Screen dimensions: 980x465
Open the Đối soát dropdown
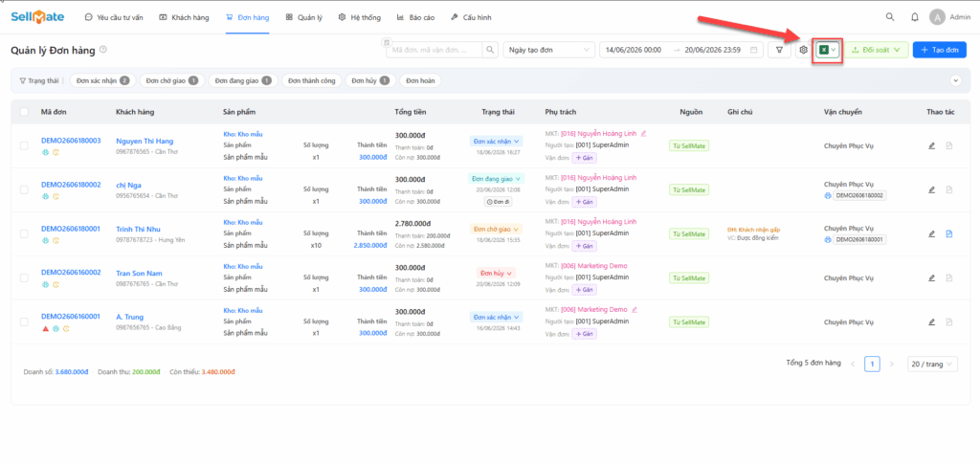[877, 50]
